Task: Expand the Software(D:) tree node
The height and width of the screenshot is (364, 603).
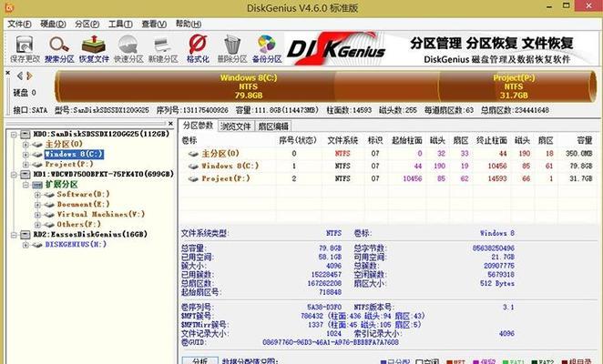Action: tap(37, 195)
